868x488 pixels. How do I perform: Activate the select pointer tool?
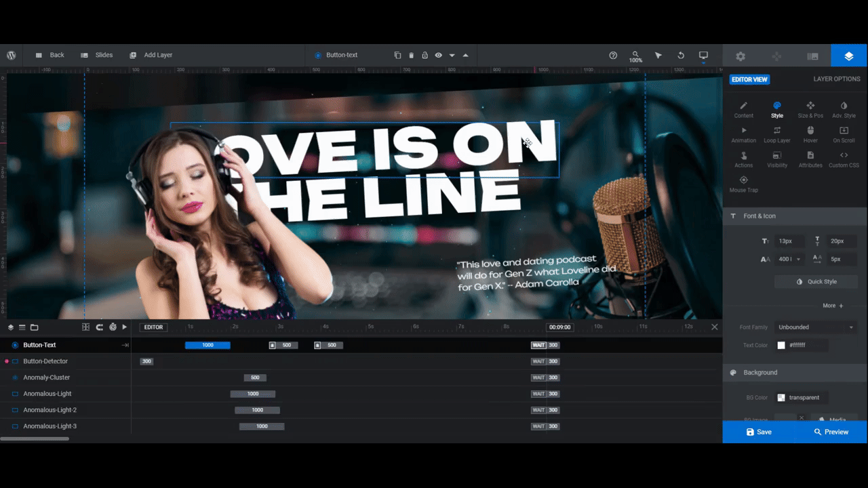pyautogui.click(x=658, y=55)
